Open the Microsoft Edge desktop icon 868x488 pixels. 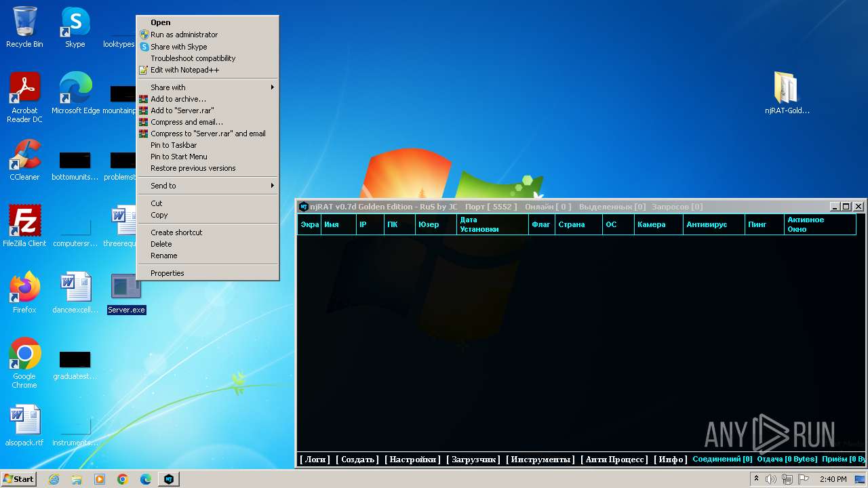(75, 93)
